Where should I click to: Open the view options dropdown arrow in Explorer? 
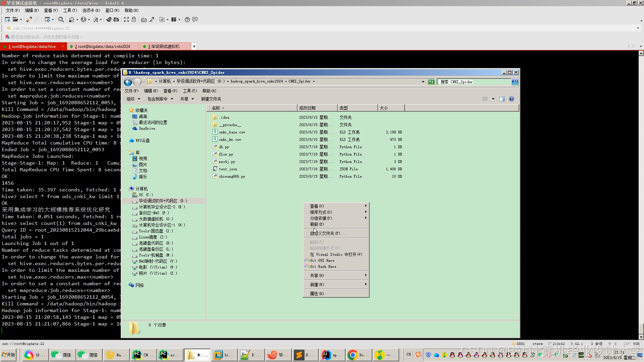coord(493,99)
